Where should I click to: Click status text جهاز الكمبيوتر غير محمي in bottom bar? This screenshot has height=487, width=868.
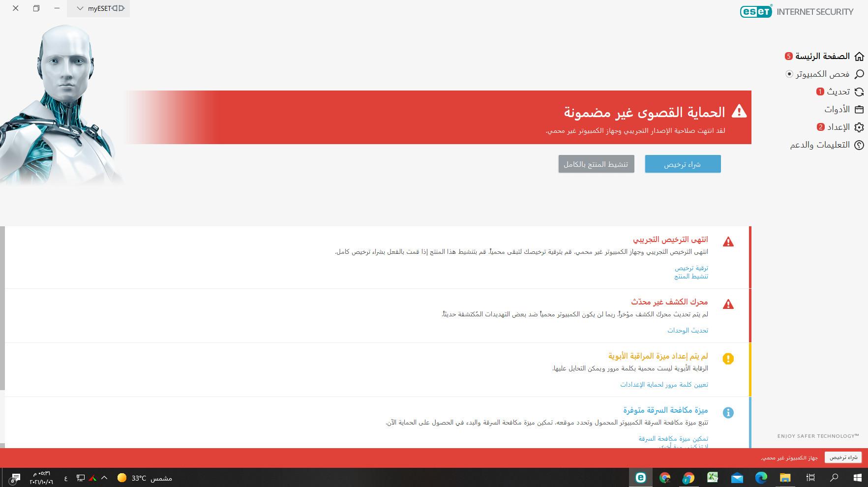[x=789, y=458]
